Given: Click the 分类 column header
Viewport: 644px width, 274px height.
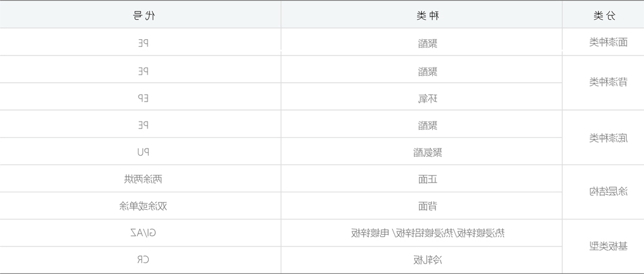Looking at the screenshot, I should click(x=603, y=15).
